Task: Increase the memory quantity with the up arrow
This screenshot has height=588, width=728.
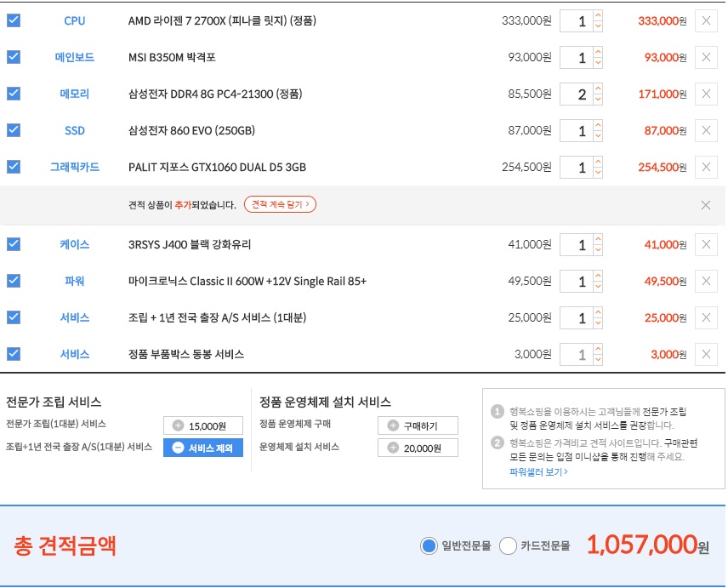Action: [x=598, y=88]
